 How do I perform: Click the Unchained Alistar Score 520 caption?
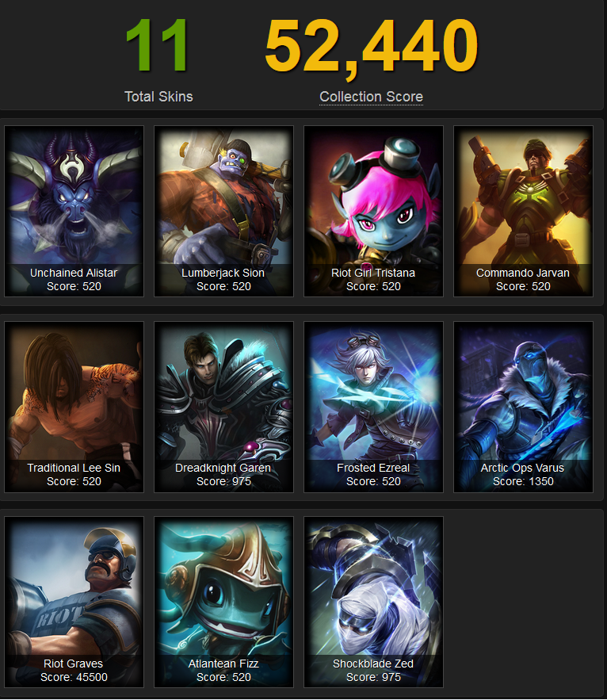pyautogui.click(x=74, y=280)
